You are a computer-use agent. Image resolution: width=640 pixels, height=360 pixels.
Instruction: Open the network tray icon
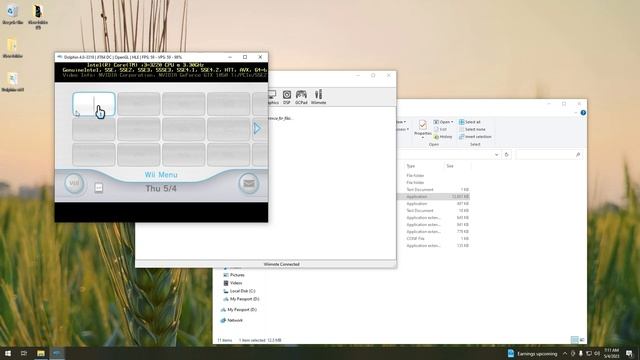pos(589,353)
